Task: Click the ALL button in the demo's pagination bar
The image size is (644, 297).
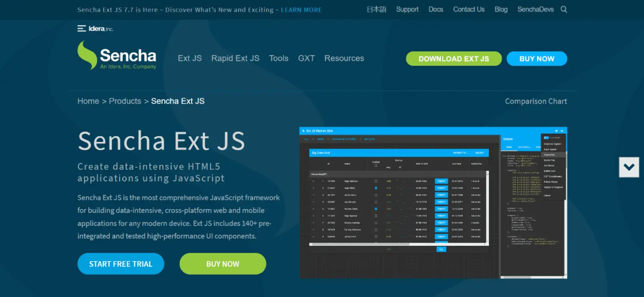Action: [x=441, y=249]
